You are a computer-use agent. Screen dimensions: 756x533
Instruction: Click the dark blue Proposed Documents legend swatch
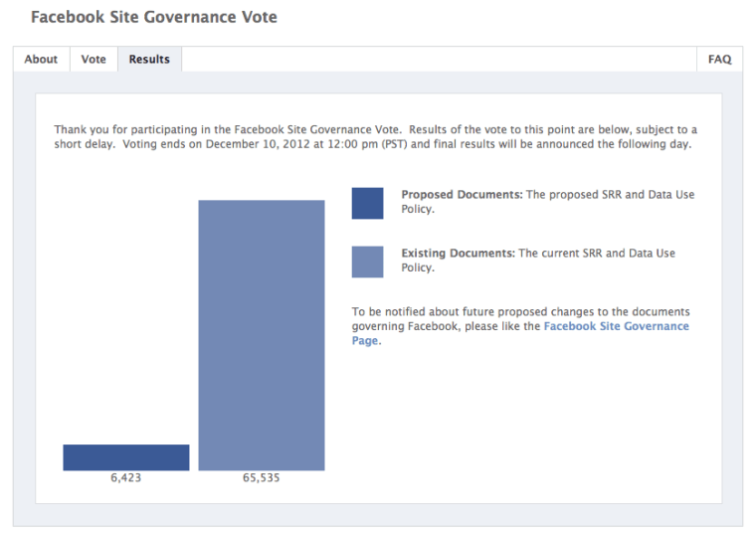point(367,204)
